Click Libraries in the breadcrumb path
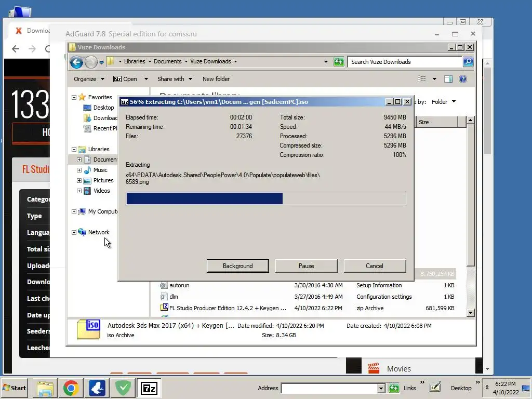This screenshot has width=532, height=399. tap(135, 61)
